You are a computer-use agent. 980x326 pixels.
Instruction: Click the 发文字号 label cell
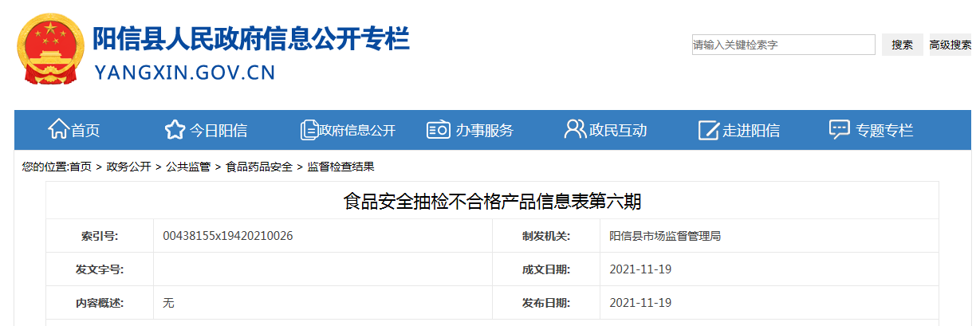tap(100, 269)
